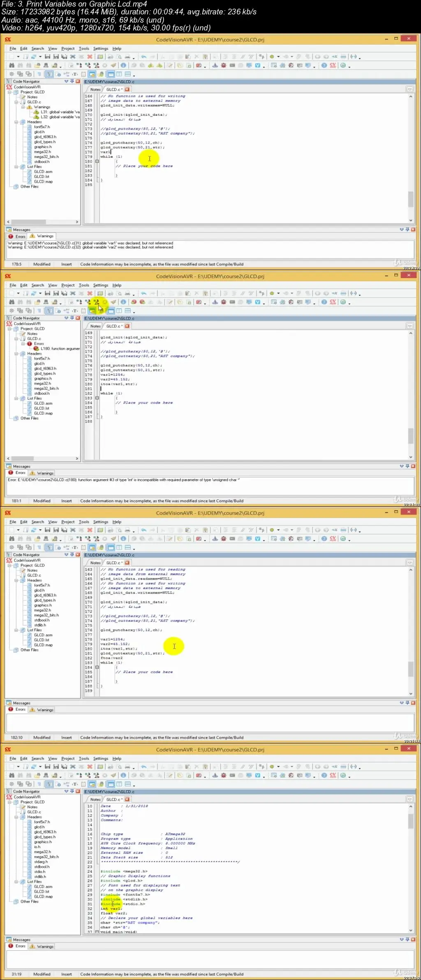
Task: Toggle the highlighted yellow panel button in the 178:5 frame
Action: click(x=92, y=74)
